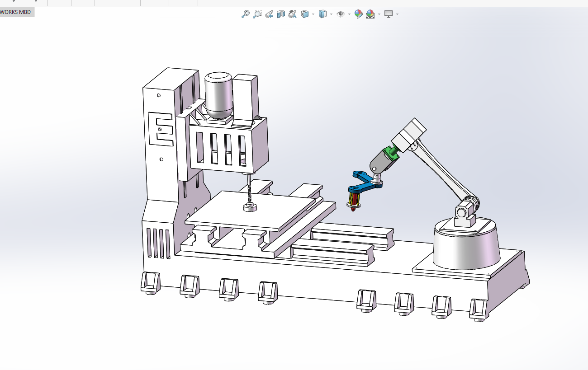
Task: Expand the Display Style dropdown arrow
Action: [x=331, y=14]
